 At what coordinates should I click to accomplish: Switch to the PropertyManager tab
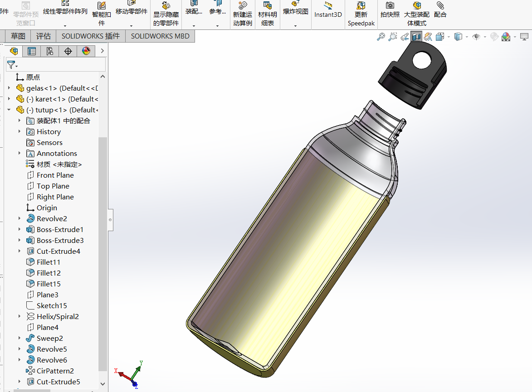32,51
